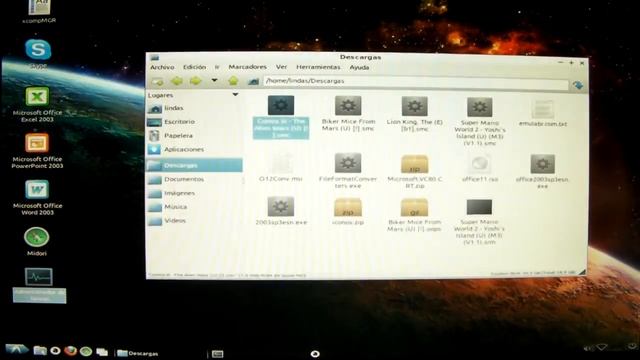Viewport: 640px width, 360px height.
Task: Click the status bar selected-file text
Action: pos(227,276)
